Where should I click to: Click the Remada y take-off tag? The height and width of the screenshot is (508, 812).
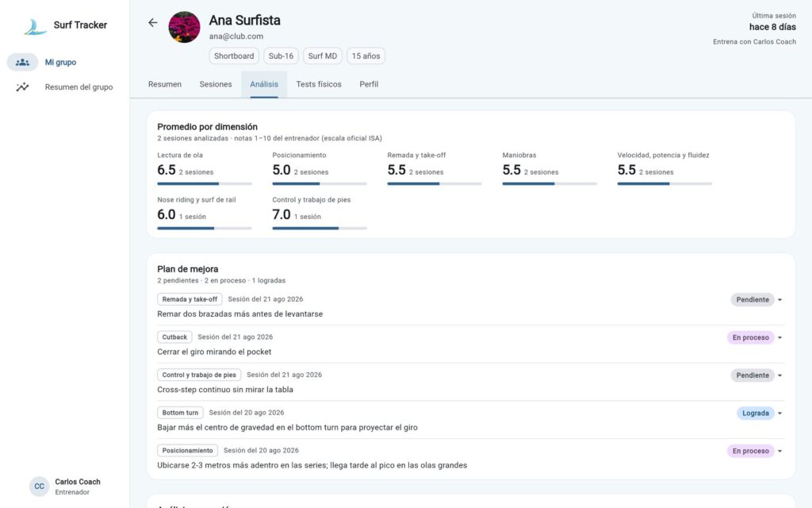coord(190,299)
